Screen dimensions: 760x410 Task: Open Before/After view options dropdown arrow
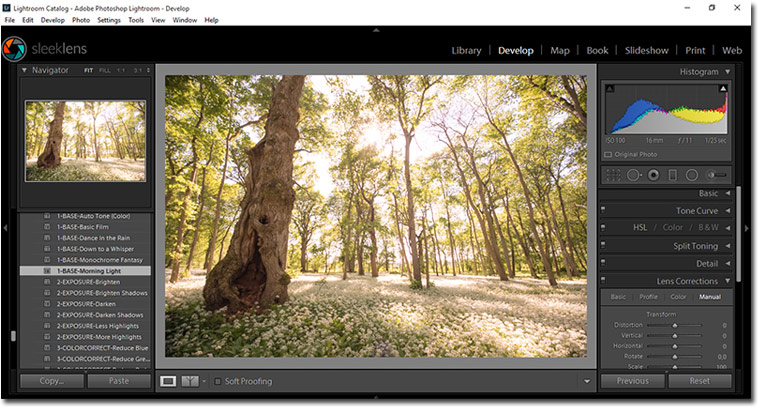pos(204,381)
